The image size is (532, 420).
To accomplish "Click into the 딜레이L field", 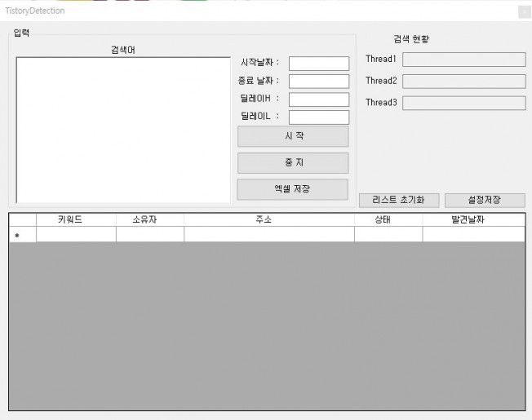I will click(x=318, y=117).
